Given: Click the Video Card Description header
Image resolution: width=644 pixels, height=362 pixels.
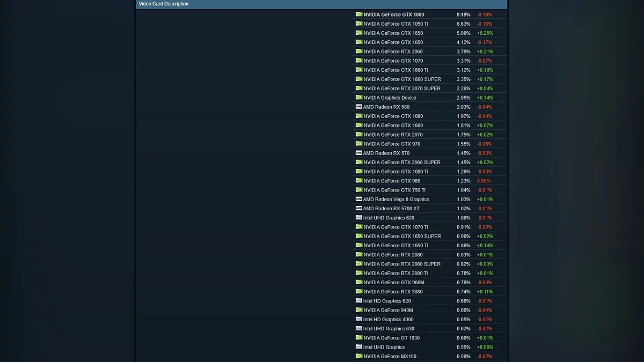Looking at the screenshot, I should 164,4.
